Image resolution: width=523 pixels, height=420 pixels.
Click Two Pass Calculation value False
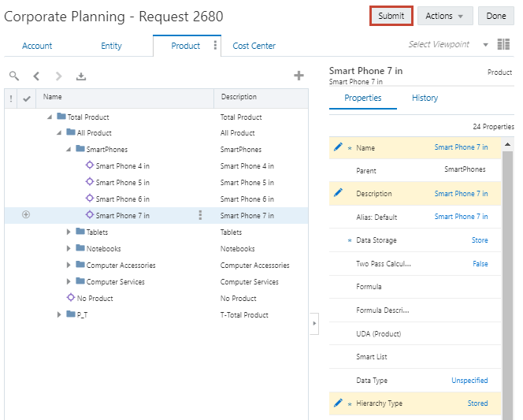click(x=480, y=263)
